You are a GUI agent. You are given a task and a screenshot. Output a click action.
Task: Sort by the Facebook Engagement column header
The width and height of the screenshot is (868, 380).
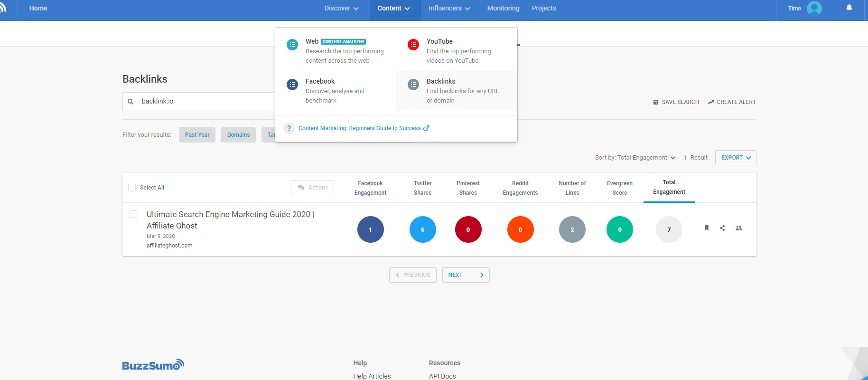click(x=370, y=188)
